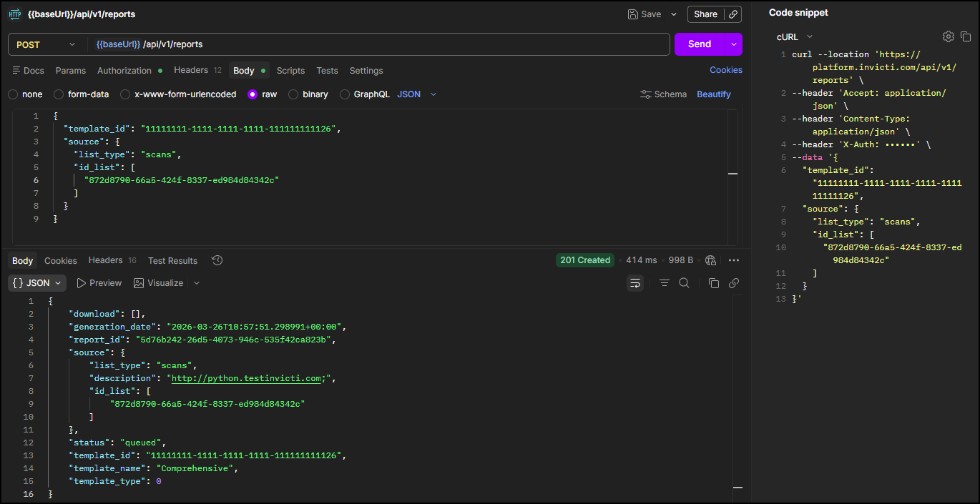The width and height of the screenshot is (980, 504).
Task: Copy the response body to clipboard
Action: point(713,283)
